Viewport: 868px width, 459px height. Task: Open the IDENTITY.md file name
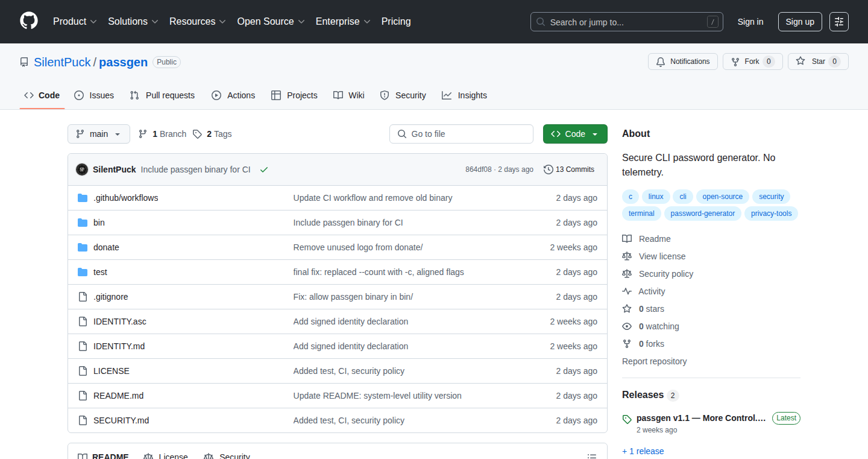pyautogui.click(x=119, y=346)
